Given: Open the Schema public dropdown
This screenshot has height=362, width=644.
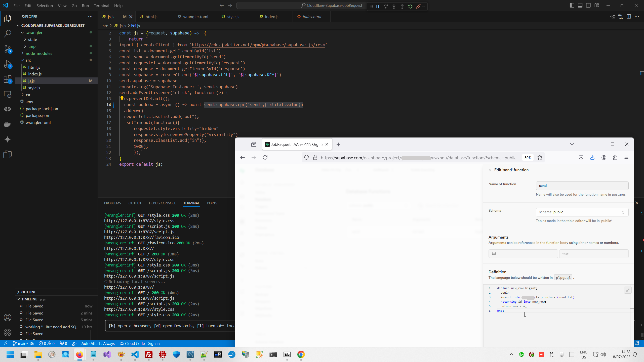Looking at the screenshot, I should (582, 212).
